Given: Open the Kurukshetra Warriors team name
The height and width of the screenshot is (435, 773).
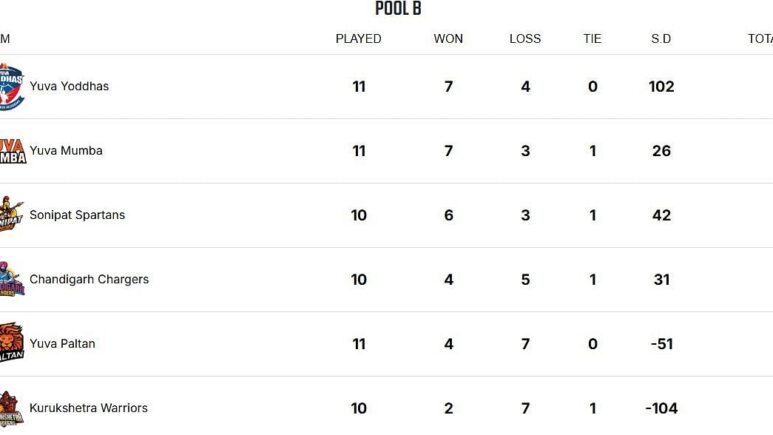Looking at the screenshot, I should pyautogui.click(x=88, y=408).
